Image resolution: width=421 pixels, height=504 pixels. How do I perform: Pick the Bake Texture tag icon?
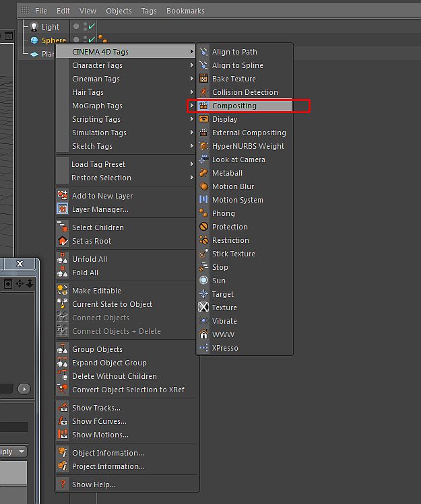tap(203, 79)
